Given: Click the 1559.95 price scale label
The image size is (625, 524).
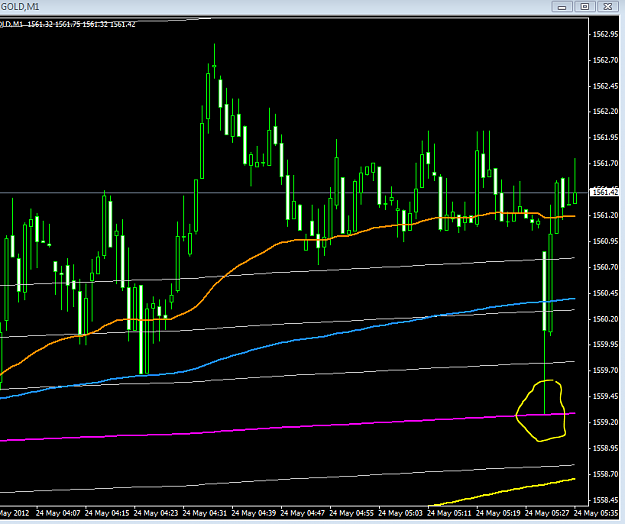Looking at the screenshot, I should [x=605, y=344].
